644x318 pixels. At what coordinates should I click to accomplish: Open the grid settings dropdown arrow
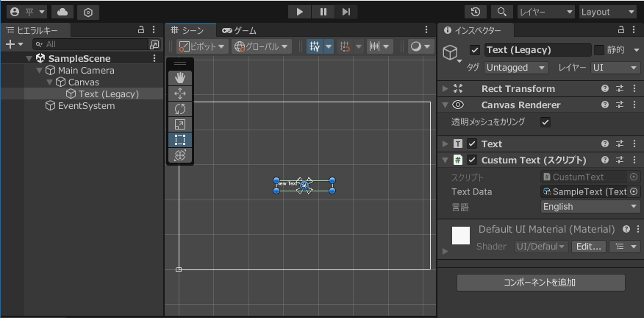coord(329,46)
